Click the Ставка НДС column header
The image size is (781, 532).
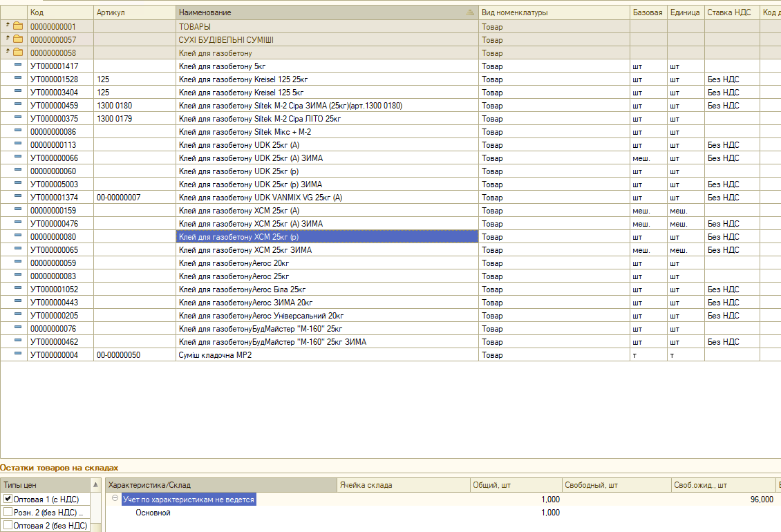click(x=732, y=12)
